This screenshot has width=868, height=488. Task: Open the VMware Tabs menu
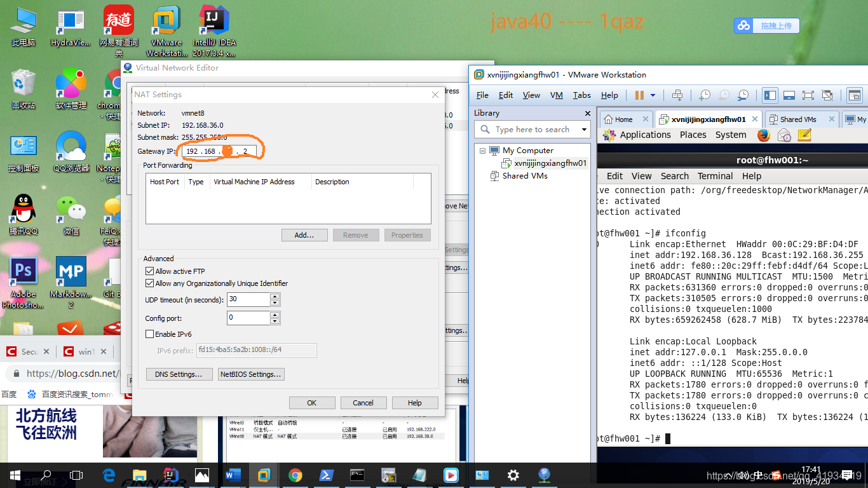(x=581, y=95)
